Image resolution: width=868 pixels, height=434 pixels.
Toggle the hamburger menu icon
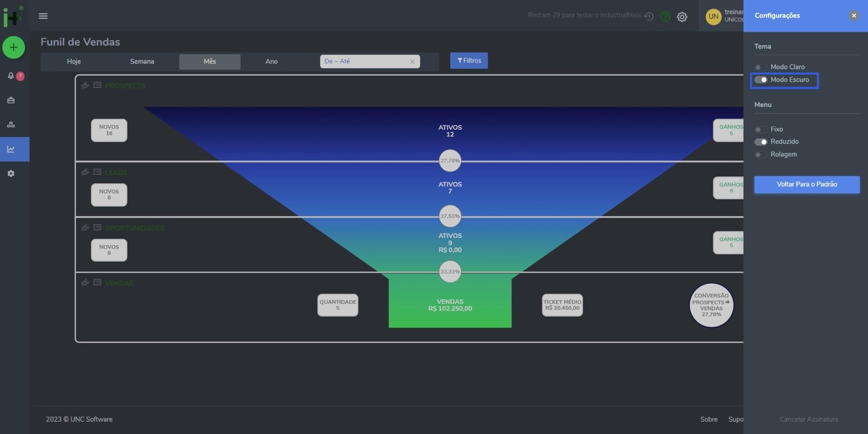43,16
